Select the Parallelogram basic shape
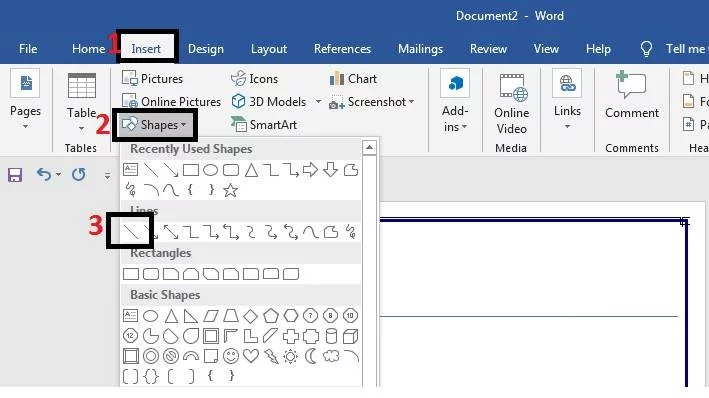The height and width of the screenshot is (398, 709). 211,316
